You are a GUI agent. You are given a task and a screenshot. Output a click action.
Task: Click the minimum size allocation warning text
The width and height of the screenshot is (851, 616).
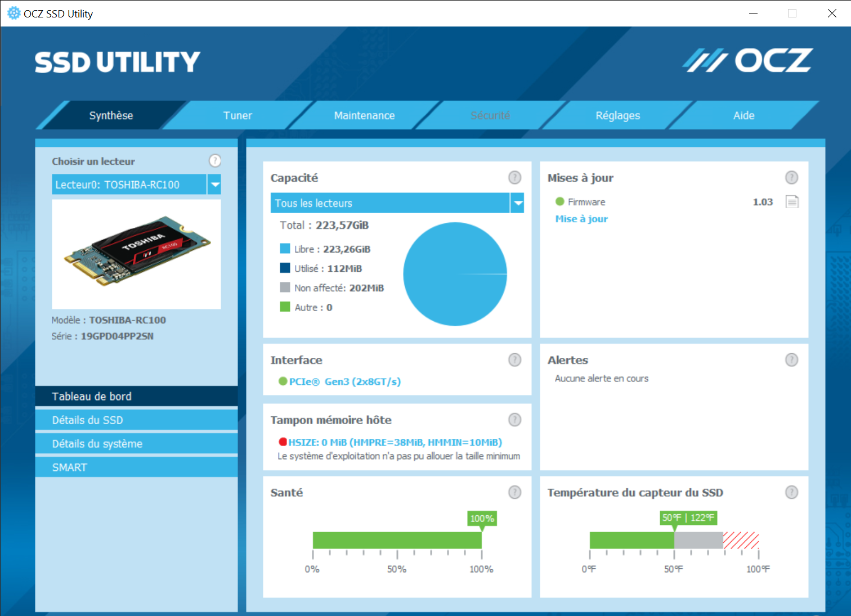(398, 456)
